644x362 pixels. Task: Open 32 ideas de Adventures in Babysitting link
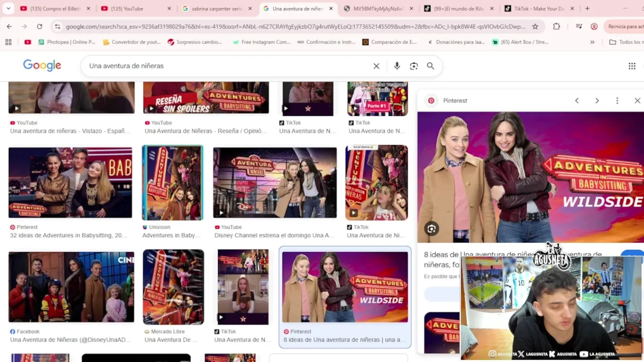(68, 235)
